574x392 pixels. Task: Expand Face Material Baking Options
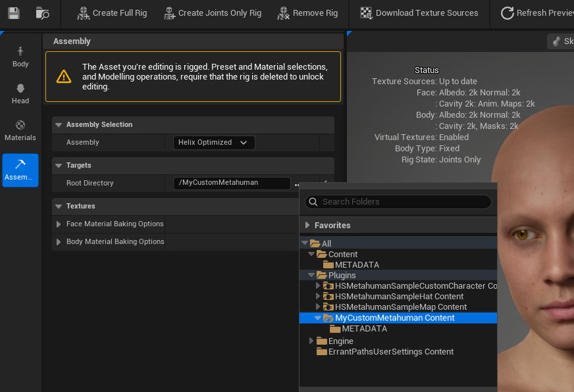[x=59, y=224]
